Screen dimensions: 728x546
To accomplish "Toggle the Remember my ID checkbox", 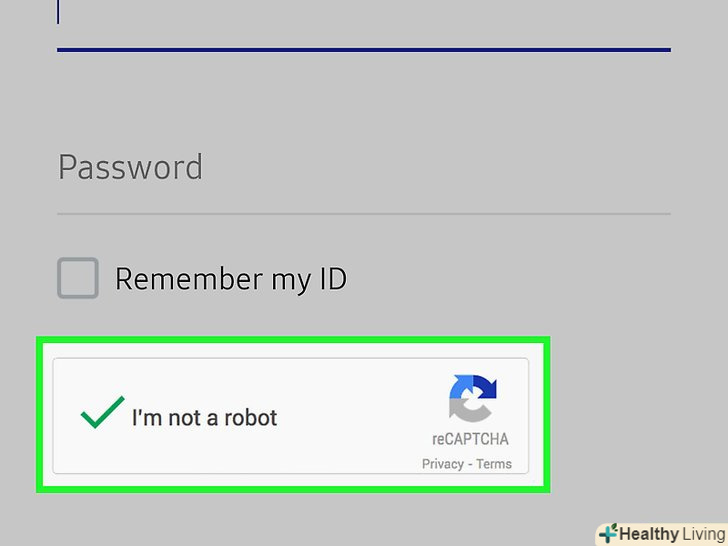I will 78,278.
